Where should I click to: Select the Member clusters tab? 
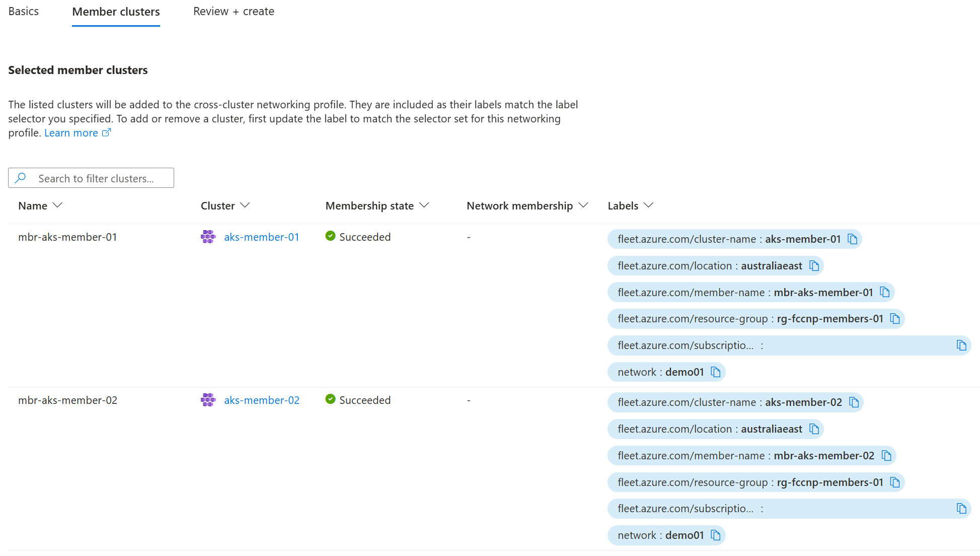coord(116,12)
